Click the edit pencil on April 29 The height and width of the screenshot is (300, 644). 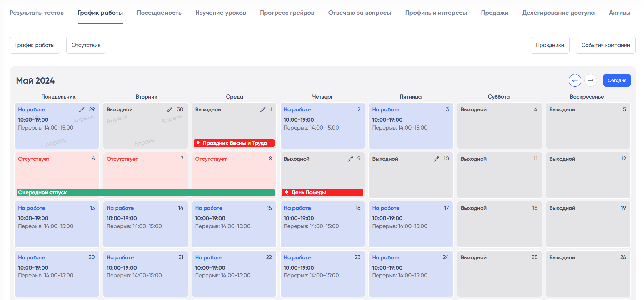click(x=82, y=109)
